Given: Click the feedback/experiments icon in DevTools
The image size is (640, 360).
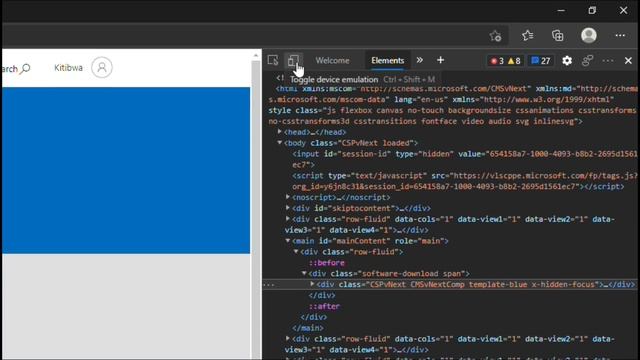Looking at the screenshot, I should tap(587, 61).
